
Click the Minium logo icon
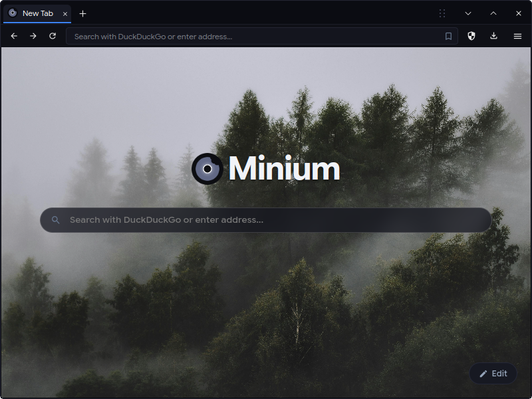click(x=207, y=169)
